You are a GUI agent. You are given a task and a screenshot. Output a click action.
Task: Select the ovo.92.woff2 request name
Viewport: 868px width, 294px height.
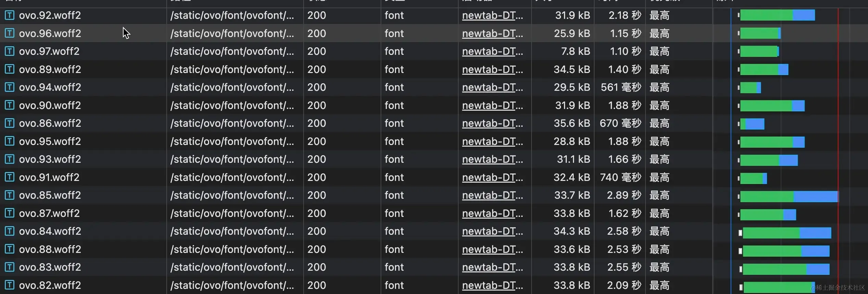(50, 15)
